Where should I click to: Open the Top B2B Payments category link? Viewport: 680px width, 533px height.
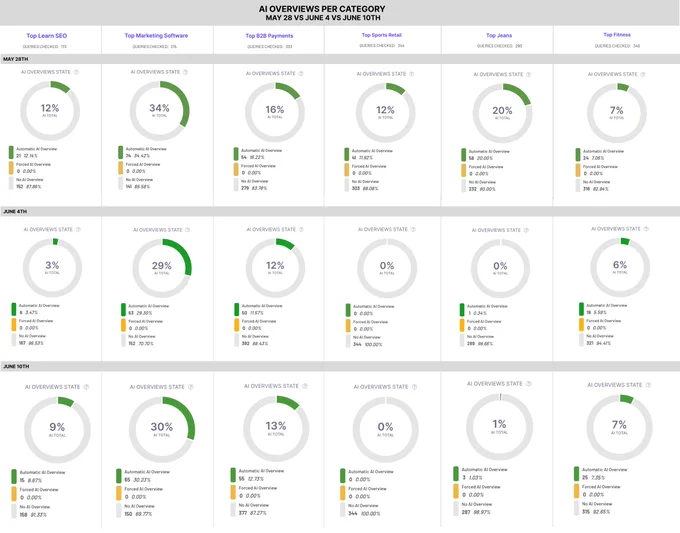point(269,36)
